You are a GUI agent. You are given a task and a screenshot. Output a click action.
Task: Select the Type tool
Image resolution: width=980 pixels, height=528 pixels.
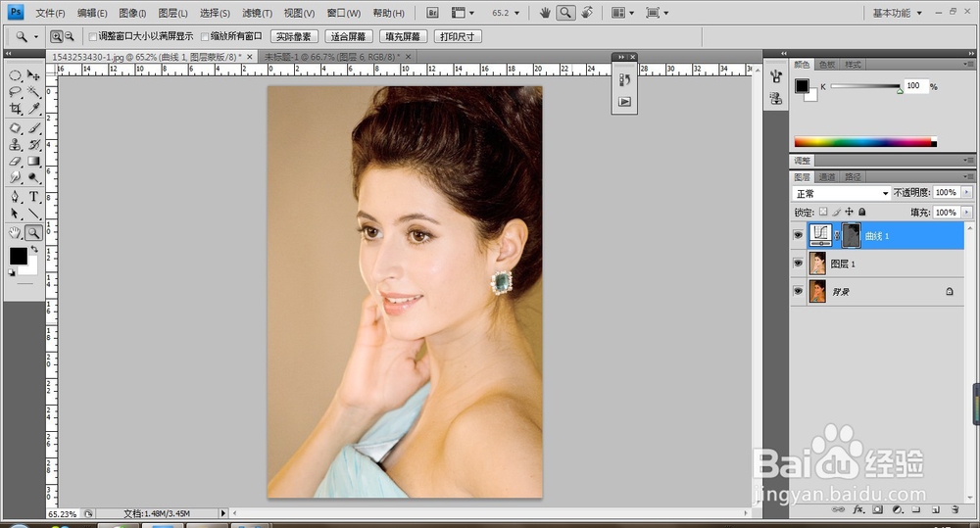[x=33, y=197]
